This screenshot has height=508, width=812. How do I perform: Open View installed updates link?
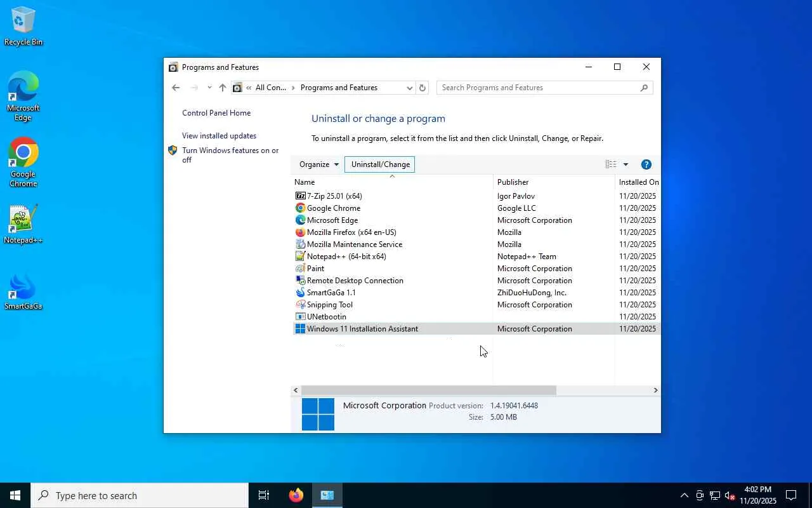219,136
